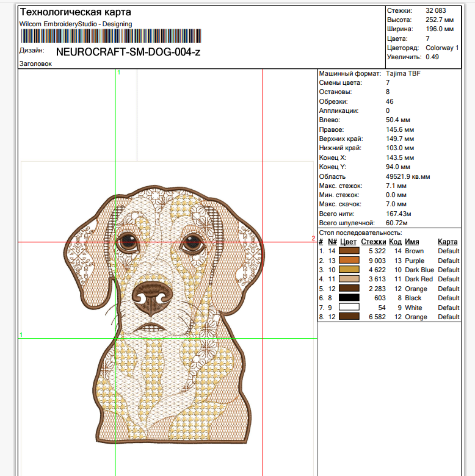This screenshot has height=476, width=475.
Task: Click the left value '50.4 мм'
Action: [x=398, y=120]
